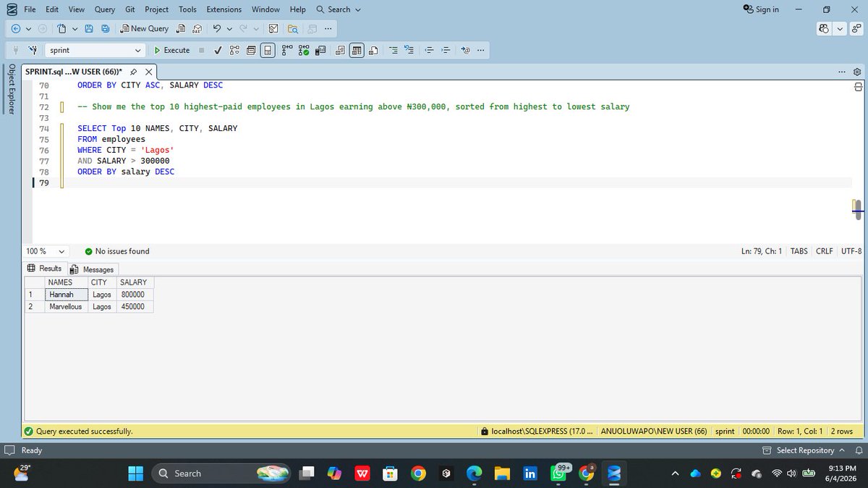Click the New Query button
This screenshot has height=488, width=868.
(x=145, y=29)
